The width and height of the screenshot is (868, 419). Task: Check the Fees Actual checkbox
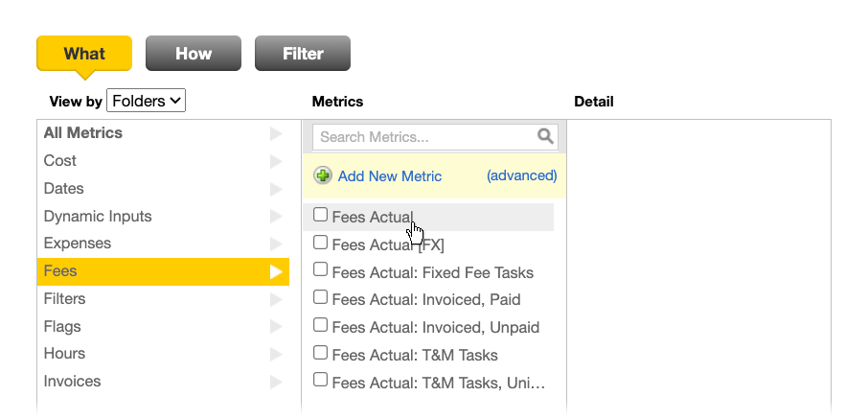tap(321, 215)
